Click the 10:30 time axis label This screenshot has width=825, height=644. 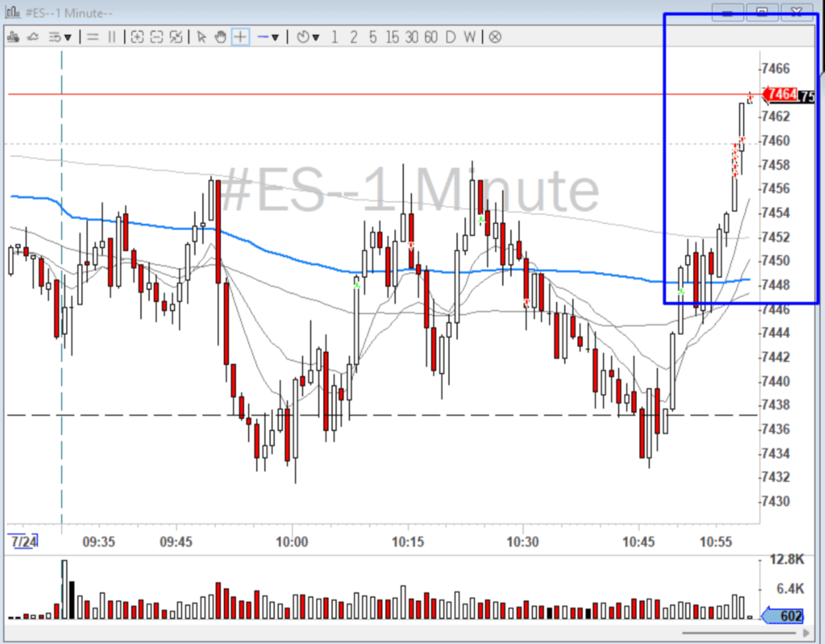[523, 542]
